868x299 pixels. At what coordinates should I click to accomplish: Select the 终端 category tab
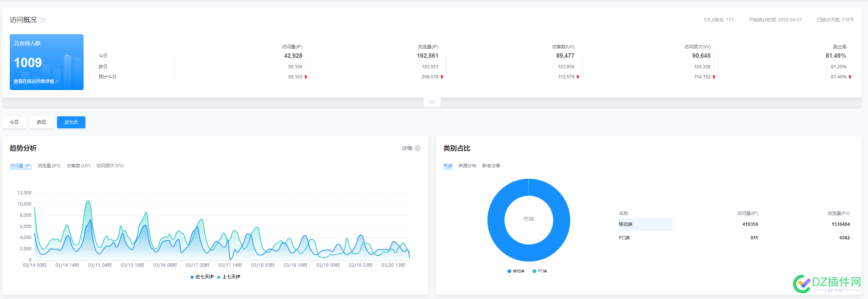[448, 166]
